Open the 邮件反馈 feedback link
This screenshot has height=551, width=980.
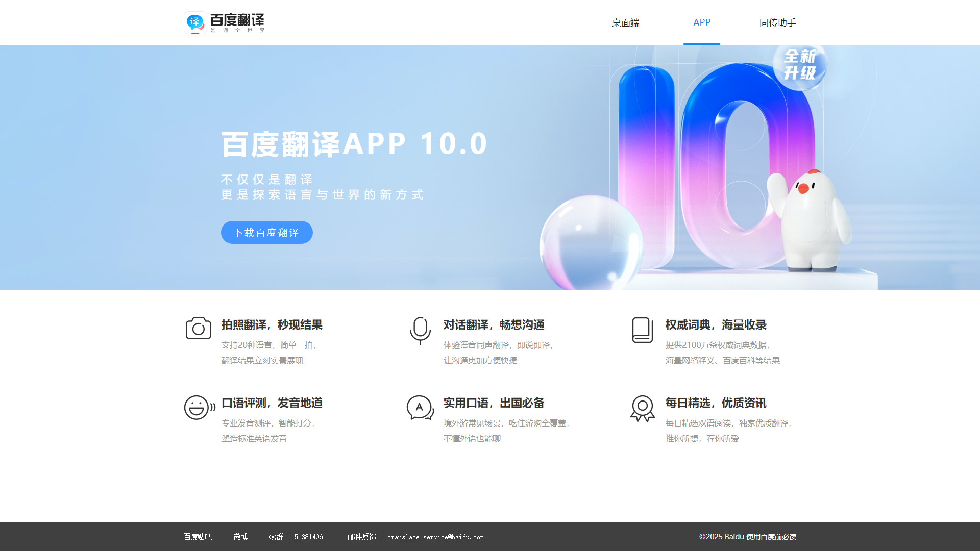(361, 537)
